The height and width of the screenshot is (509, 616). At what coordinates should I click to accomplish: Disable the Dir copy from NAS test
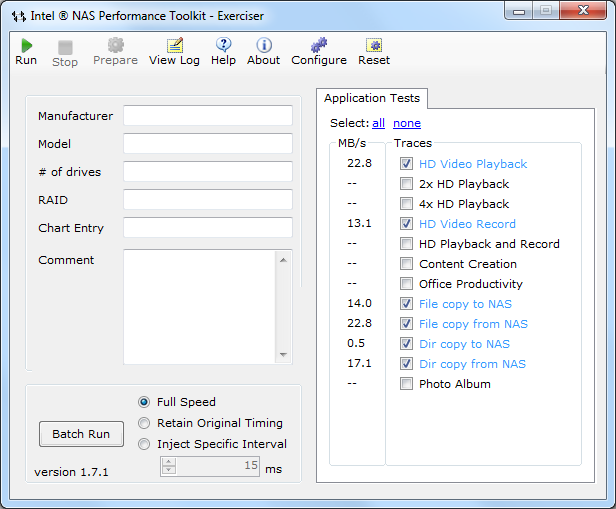click(406, 364)
